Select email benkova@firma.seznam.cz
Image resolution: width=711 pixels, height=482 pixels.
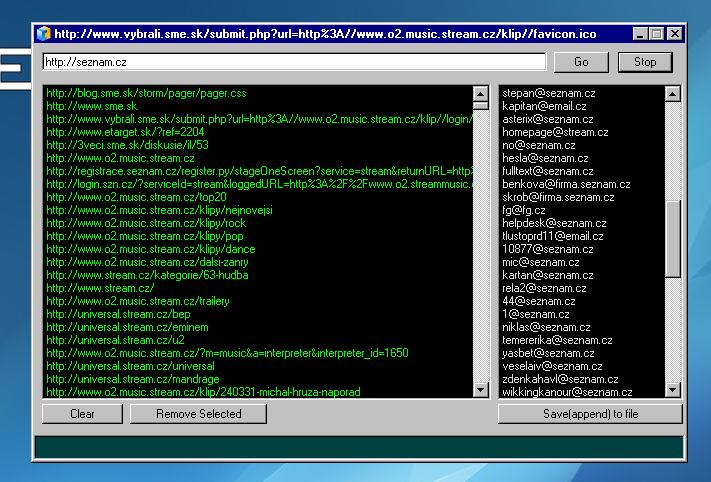(x=566, y=184)
